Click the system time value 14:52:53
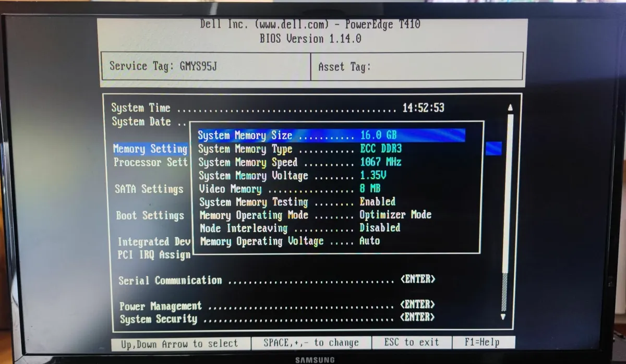 (423, 108)
